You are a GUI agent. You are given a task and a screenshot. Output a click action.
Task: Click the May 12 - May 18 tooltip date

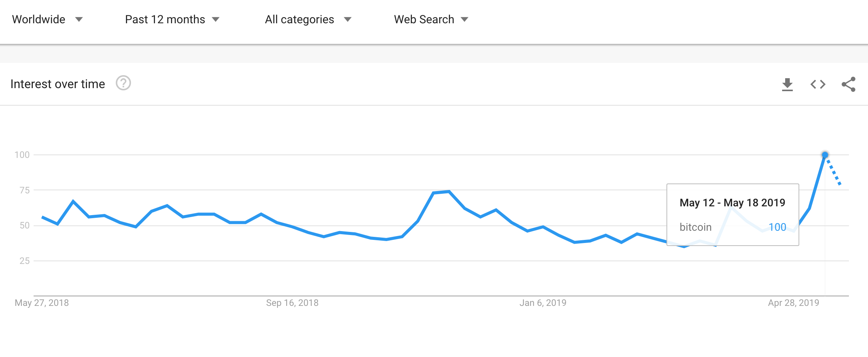(732, 203)
